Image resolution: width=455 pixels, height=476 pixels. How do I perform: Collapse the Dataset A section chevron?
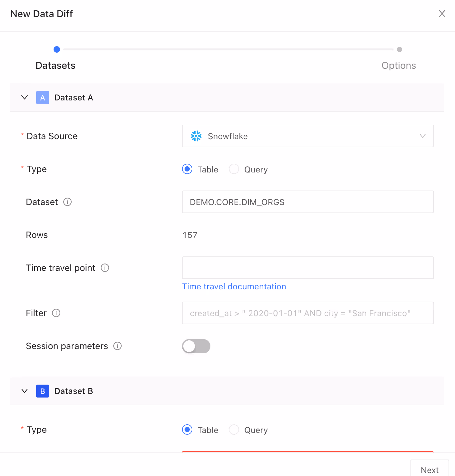click(25, 98)
